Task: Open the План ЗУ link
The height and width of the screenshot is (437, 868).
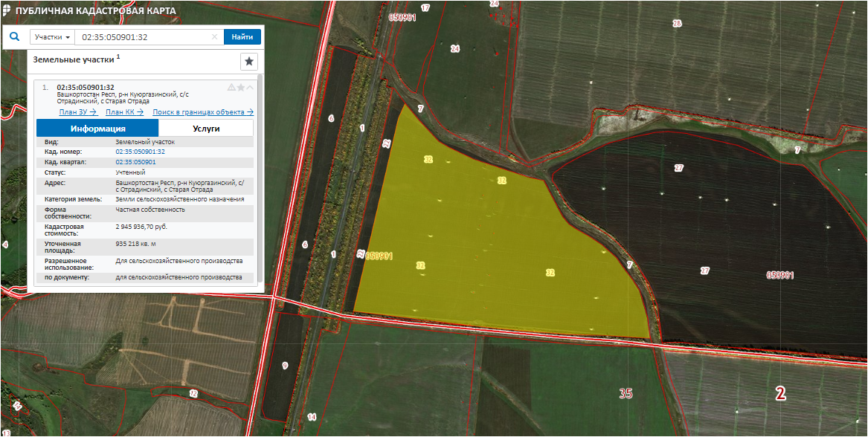Action: pos(78,112)
